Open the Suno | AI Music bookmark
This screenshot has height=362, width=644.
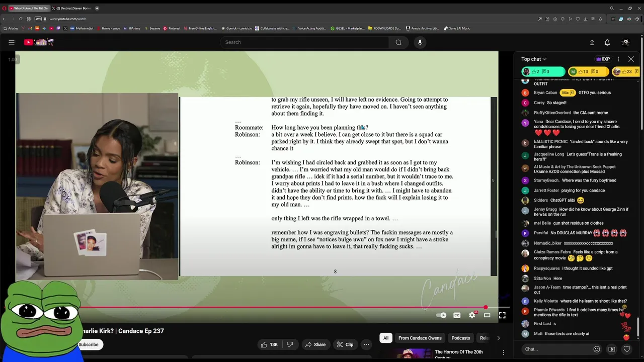(457, 28)
